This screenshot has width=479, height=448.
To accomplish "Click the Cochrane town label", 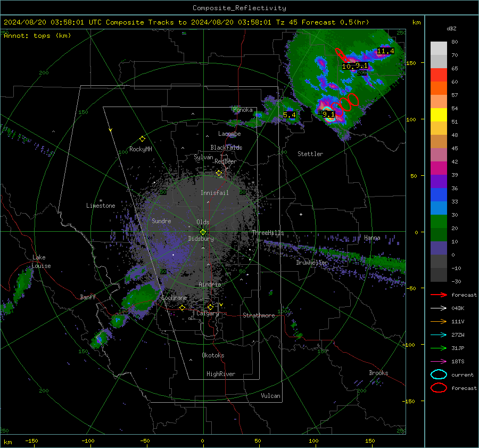I will [x=174, y=298].
